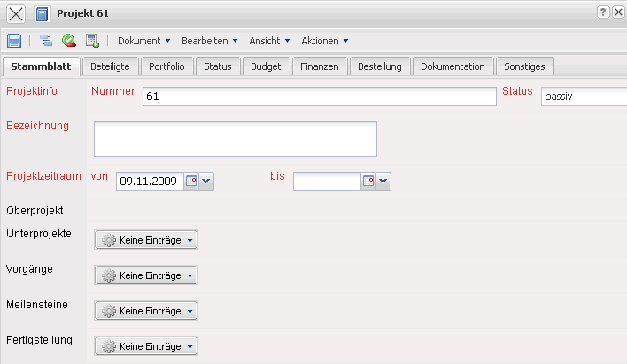627x364 pixels.
Task: Click the overlapping windows toolbar icon
Action: tap(46, 41)
